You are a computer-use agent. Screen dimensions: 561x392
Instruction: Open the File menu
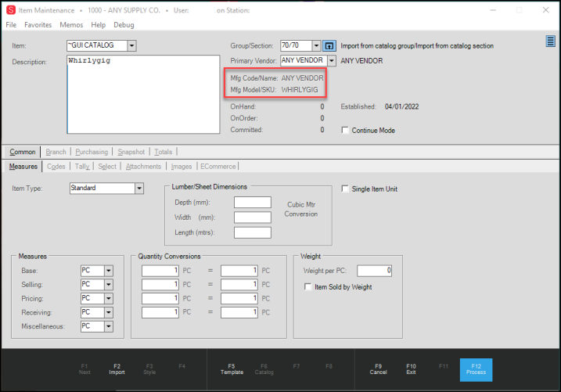click(11, 25)
